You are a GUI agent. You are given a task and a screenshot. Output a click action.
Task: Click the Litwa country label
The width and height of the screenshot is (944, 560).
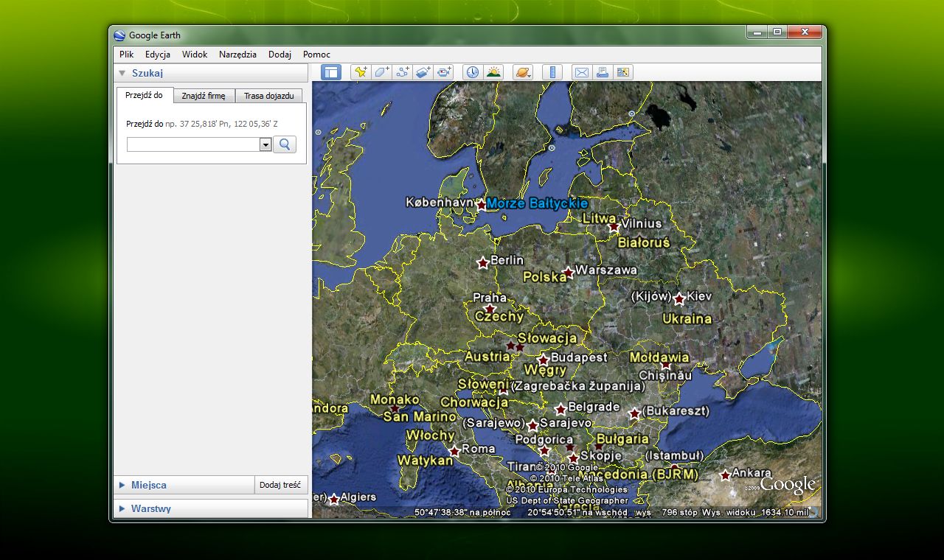[x=599, y=218]
